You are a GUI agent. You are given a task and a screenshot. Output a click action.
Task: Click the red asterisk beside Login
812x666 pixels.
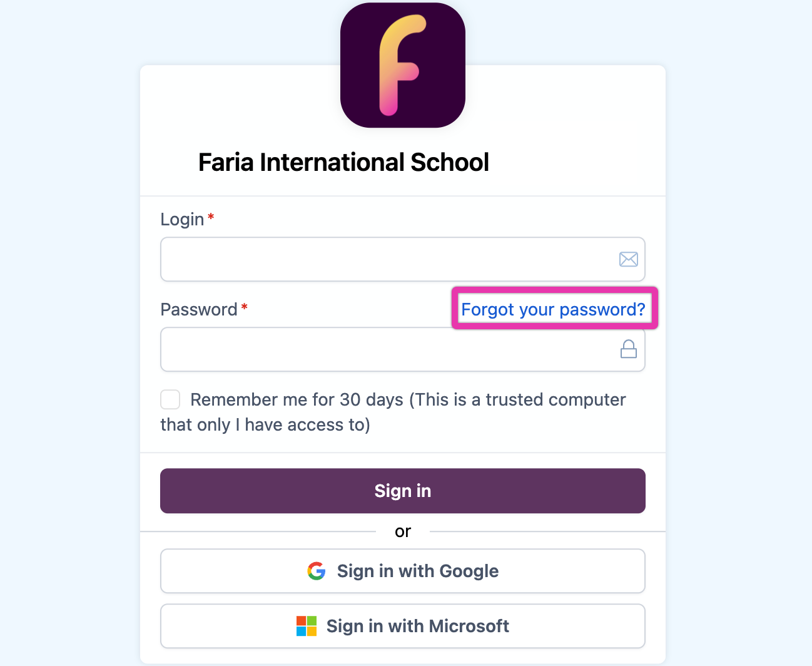pos(211,217)
